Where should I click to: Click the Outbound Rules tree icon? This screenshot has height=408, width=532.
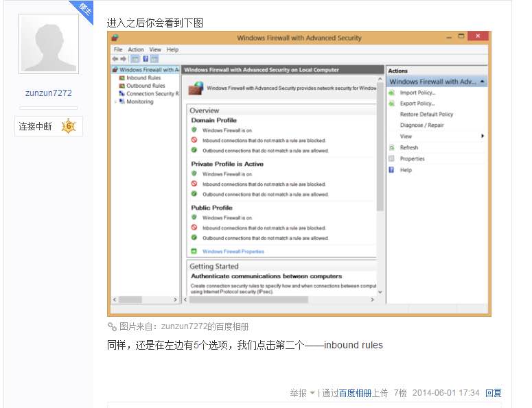point(122,86)
